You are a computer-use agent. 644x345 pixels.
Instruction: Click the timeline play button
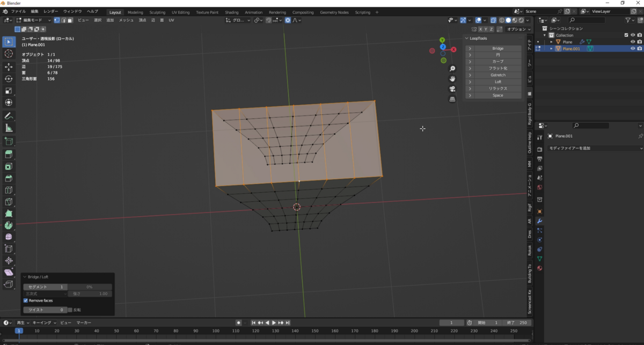point(274,322)
